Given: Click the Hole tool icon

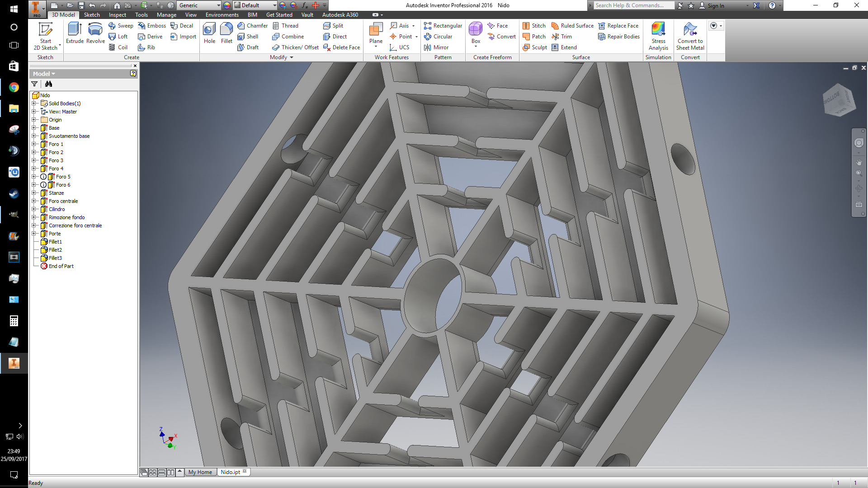Looking at the screenshot, I should coord(209,30).
